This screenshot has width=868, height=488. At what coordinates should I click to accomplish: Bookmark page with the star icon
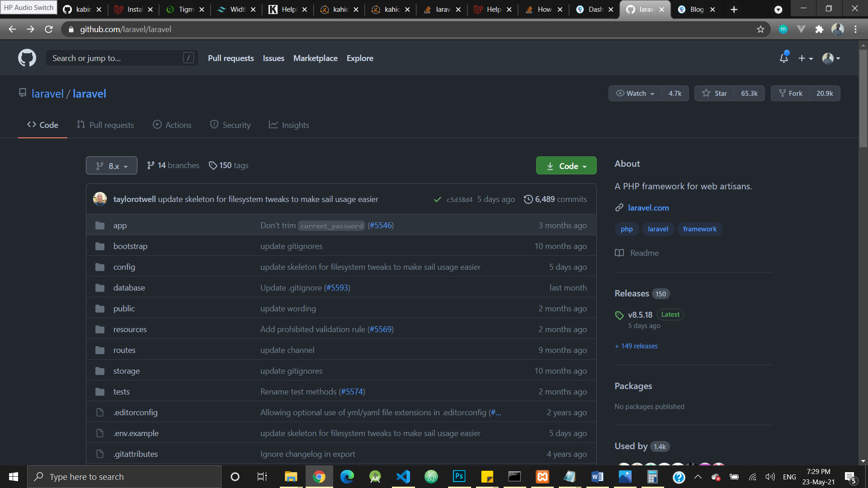760,29
